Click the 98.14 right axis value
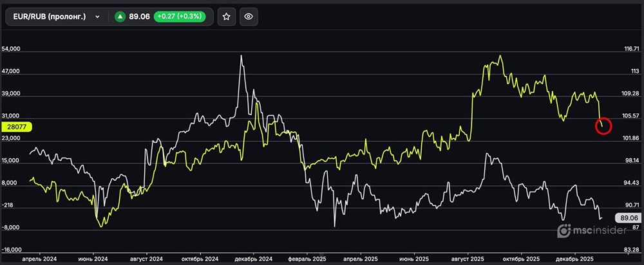 [x=632, y=161]
